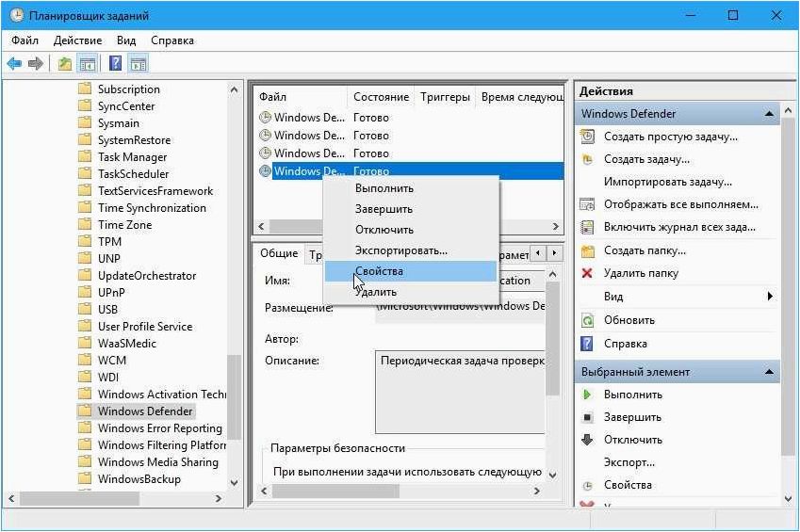Choose Отключить in the context menu
This screenshot has height=532, width=800.
tap(411, 230)
